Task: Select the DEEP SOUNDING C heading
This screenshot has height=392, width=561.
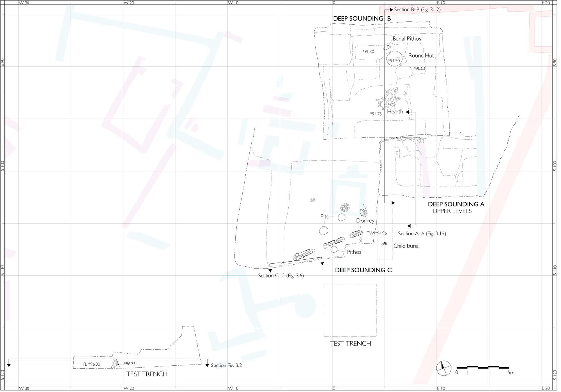Action: click(363, 270)
